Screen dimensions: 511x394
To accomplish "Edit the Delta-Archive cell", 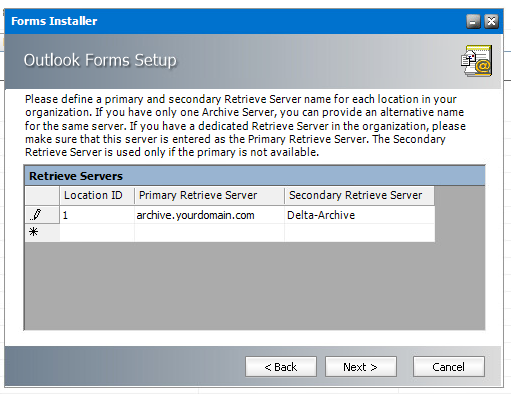I will click(x=359, y=215).
